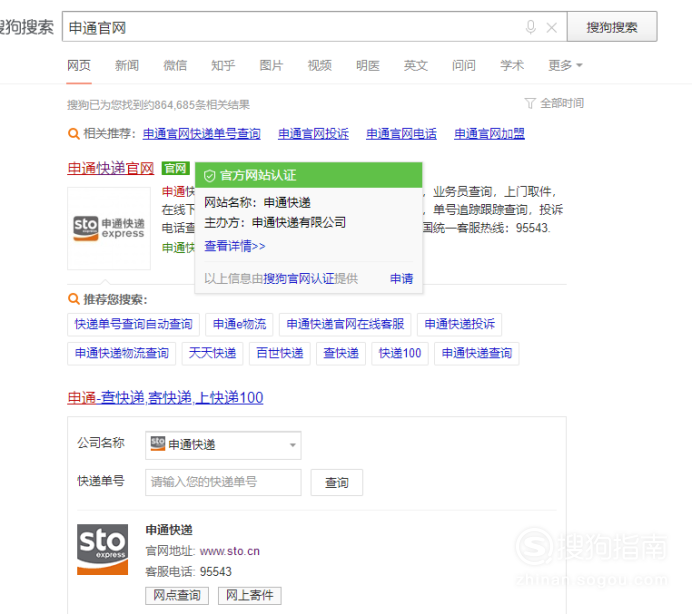Open 申通官网快递单号查询 related link
Screen dimensions: 692x614
tap(202, 133)
